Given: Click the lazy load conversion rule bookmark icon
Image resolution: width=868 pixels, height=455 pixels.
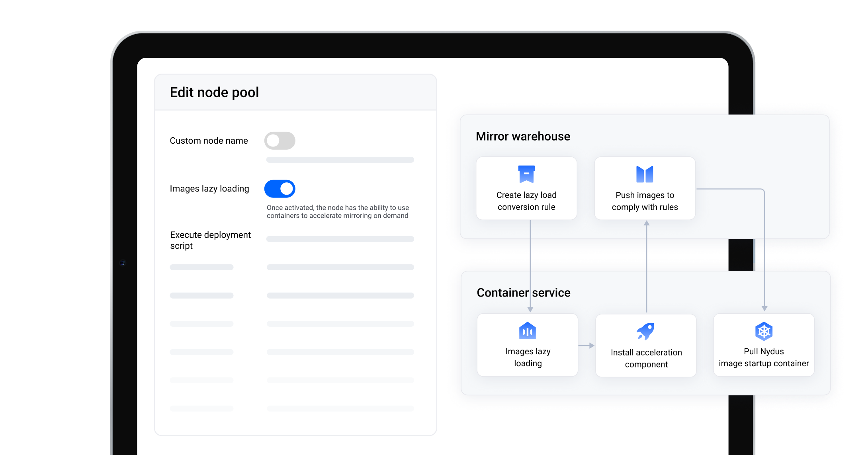Looking at the screenshot, I should tap(526, 174).
